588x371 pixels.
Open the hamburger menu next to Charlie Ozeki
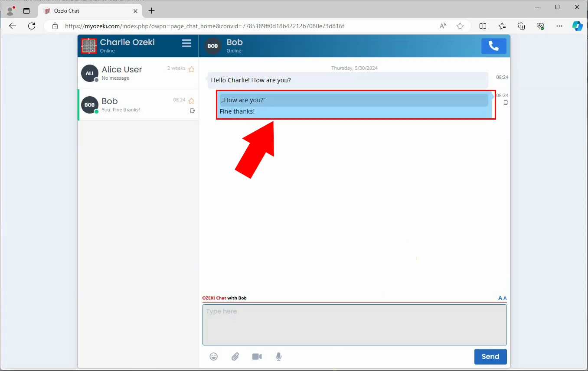(x=186, y=43)
